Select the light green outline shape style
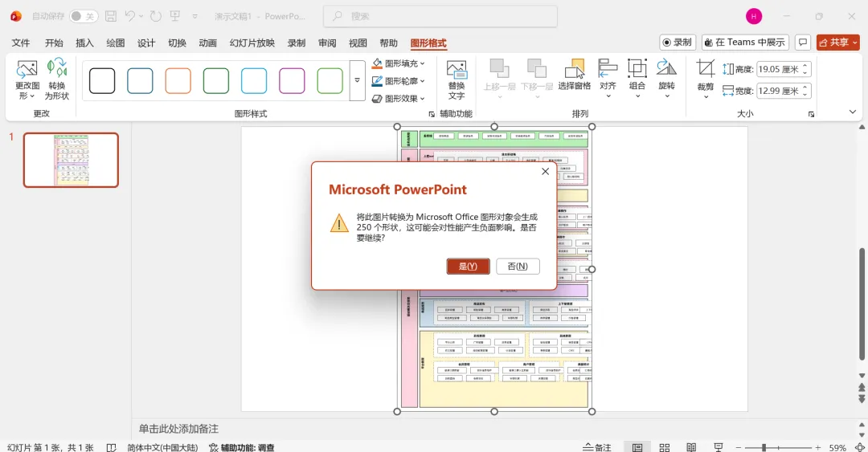Screen dimensions: 868x452 [x=330, y=81]
